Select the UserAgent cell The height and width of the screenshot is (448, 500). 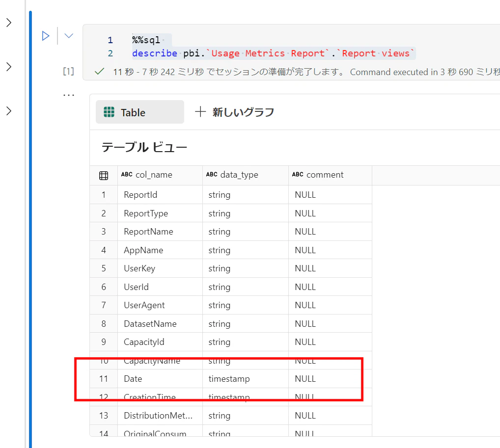pyautogui.click(x=160, y=305)
